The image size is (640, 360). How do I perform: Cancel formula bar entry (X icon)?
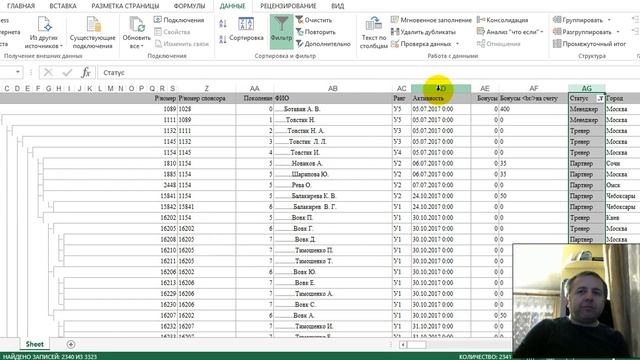tap(48, 73)
